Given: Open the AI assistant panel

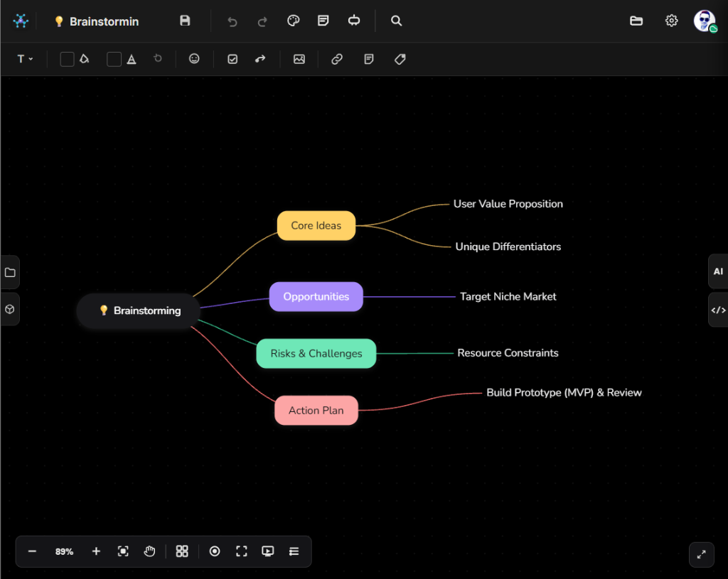Looking at the screenshot, I should (x=718, y=271).
